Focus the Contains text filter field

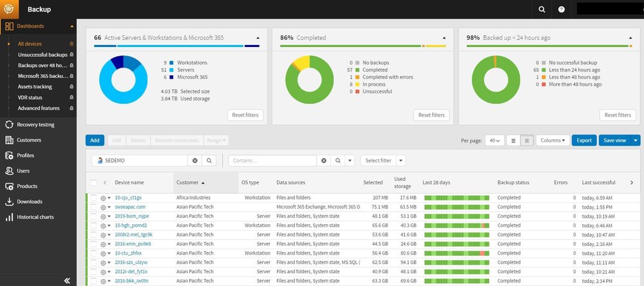coord(272,160)
